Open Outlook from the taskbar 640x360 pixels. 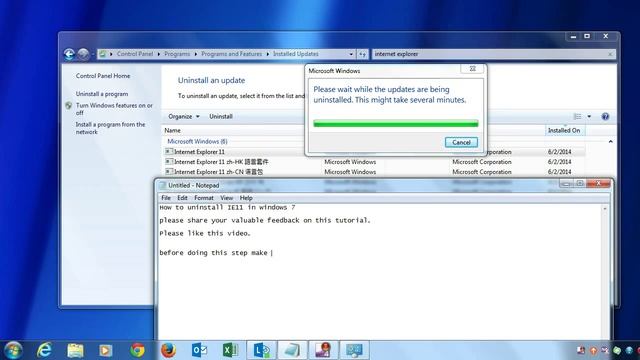pyautogui.click(x=199, y=350)
